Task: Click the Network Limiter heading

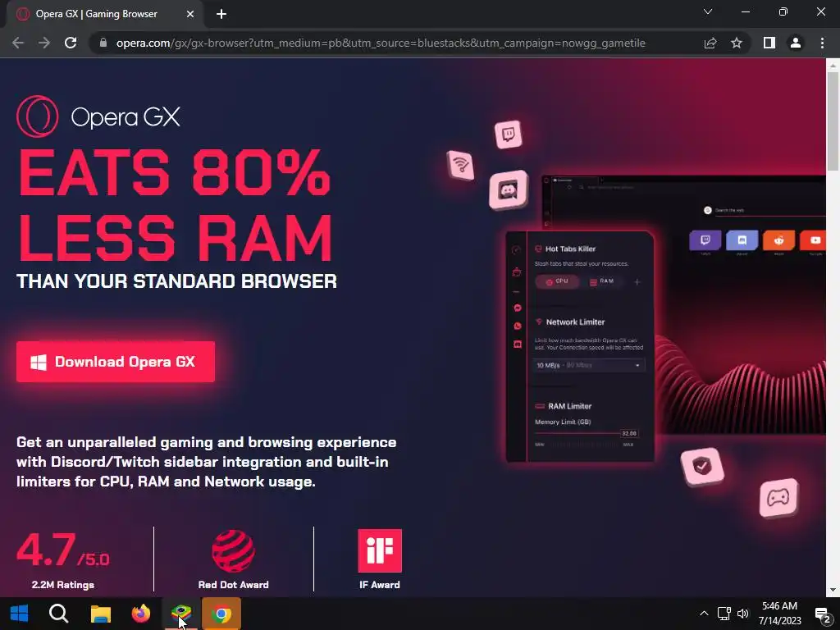Action: click(575, 322)
